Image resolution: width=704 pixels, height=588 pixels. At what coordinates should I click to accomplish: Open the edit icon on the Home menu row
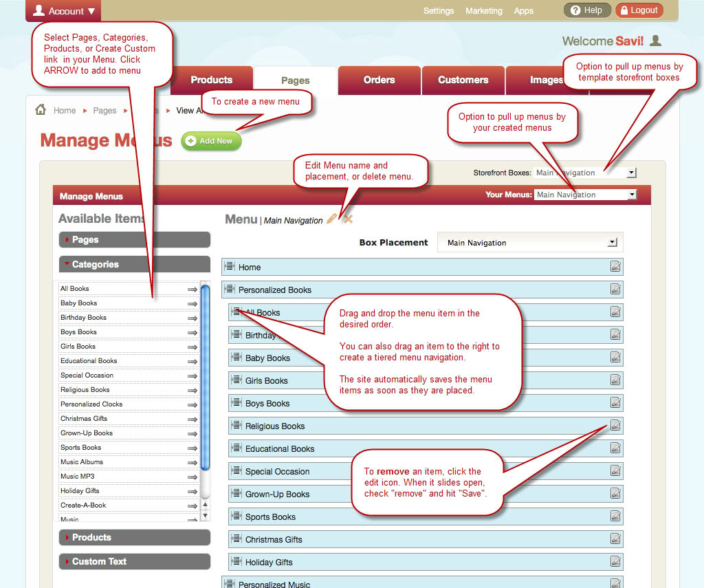pos(615,267)
